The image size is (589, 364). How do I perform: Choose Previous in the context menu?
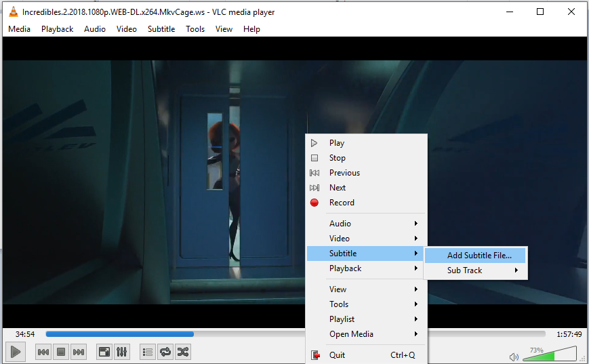click(x=366, y=173)
